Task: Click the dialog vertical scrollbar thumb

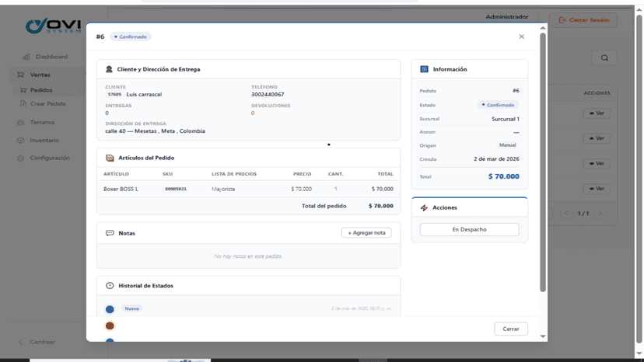Action: pyautogui.click(x=543, y=162)
